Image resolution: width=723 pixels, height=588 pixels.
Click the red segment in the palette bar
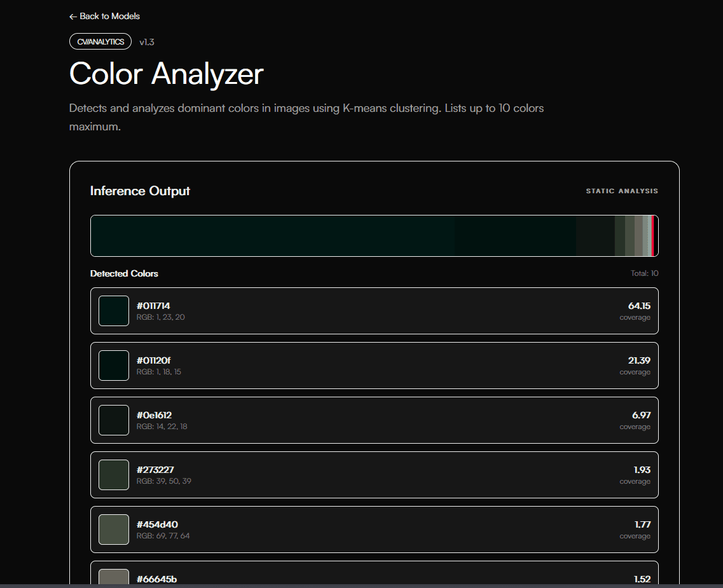pos(652,235)
